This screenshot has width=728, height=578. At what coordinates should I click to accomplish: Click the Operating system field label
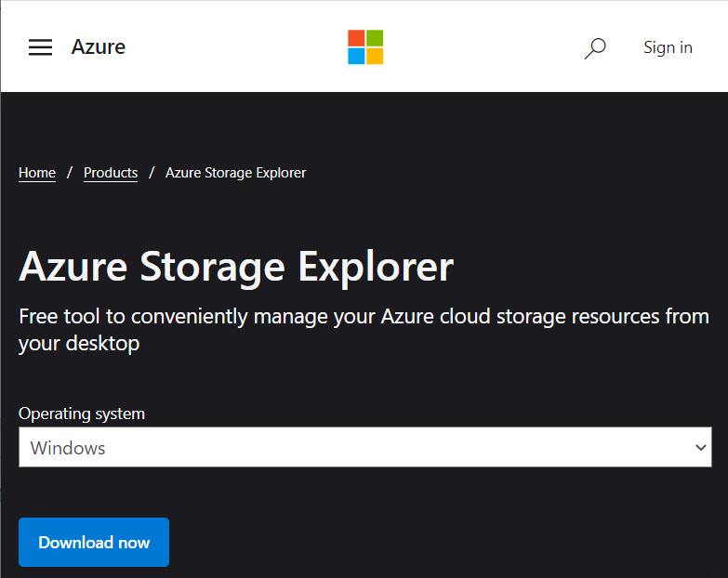(x=82, y=414)
